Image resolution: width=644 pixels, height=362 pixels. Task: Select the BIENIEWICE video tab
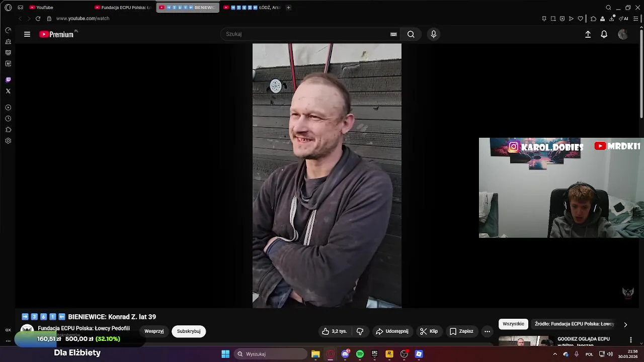tap(187, 8)
